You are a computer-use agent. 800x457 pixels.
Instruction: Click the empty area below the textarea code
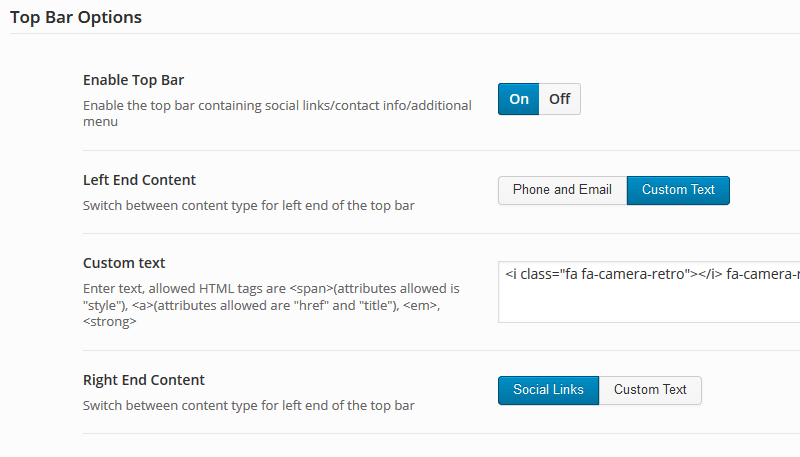(649, 303)
